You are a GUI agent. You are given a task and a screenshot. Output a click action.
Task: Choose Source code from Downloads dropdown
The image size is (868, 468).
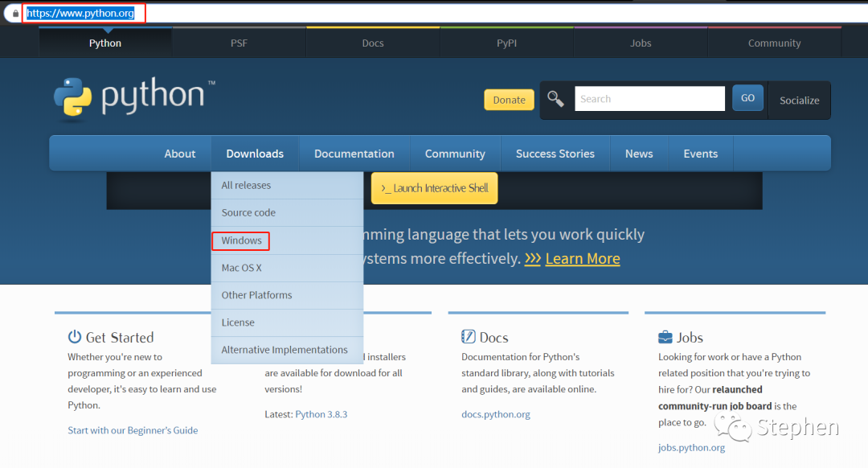(287, 212)
